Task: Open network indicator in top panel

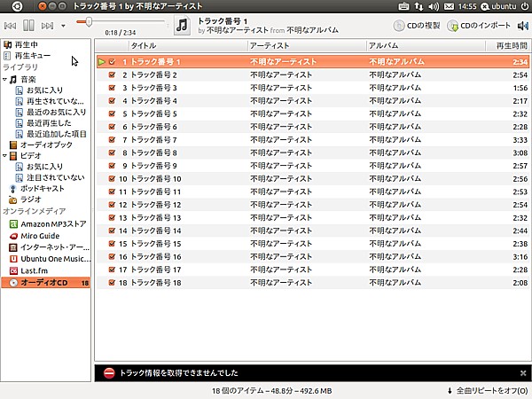Action: pyautogui.click(x=419, y=6)
